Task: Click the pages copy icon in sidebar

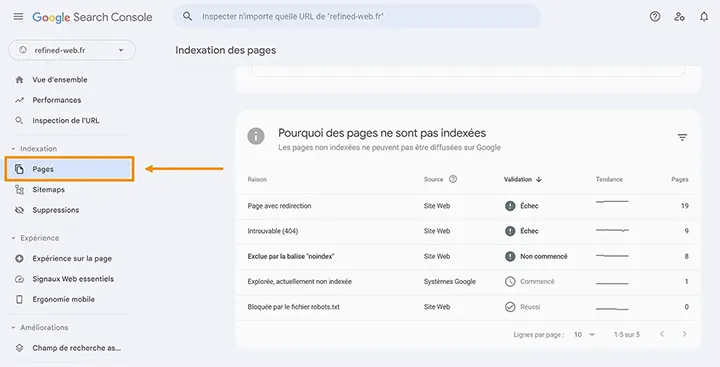Action: [x=19, y=169]
